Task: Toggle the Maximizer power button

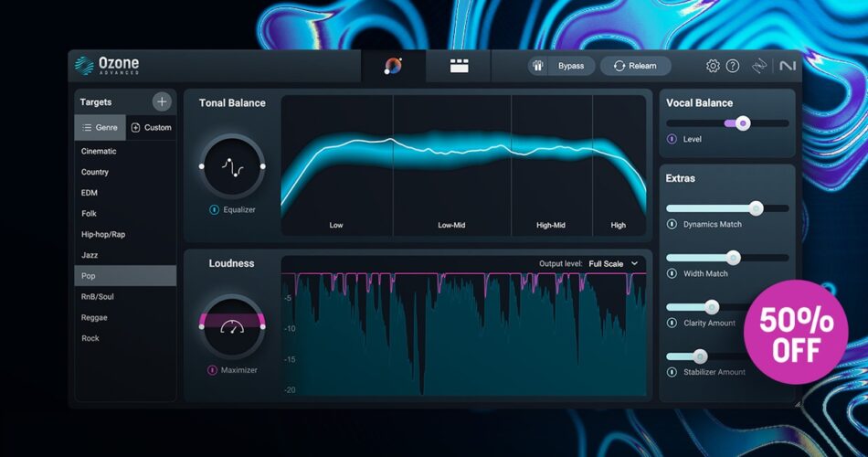Action: tap(212, 370)
